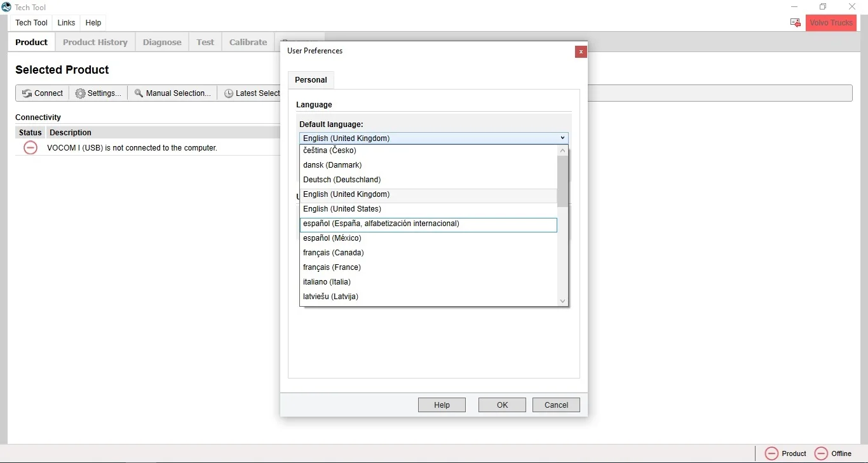868x463 pixels.
Task: Choose čeština (Česko) from language list
Action: tap(428, 151)
